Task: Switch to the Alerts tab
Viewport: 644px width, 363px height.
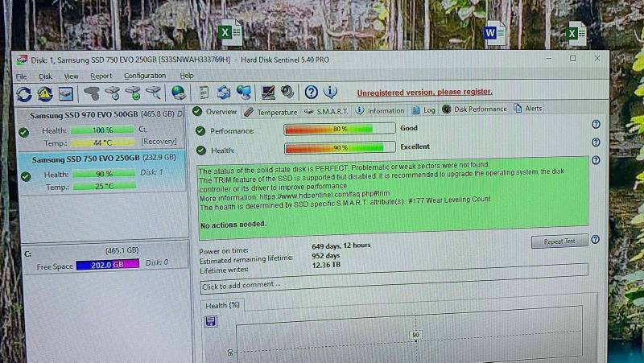Action: tap(528, 109)
